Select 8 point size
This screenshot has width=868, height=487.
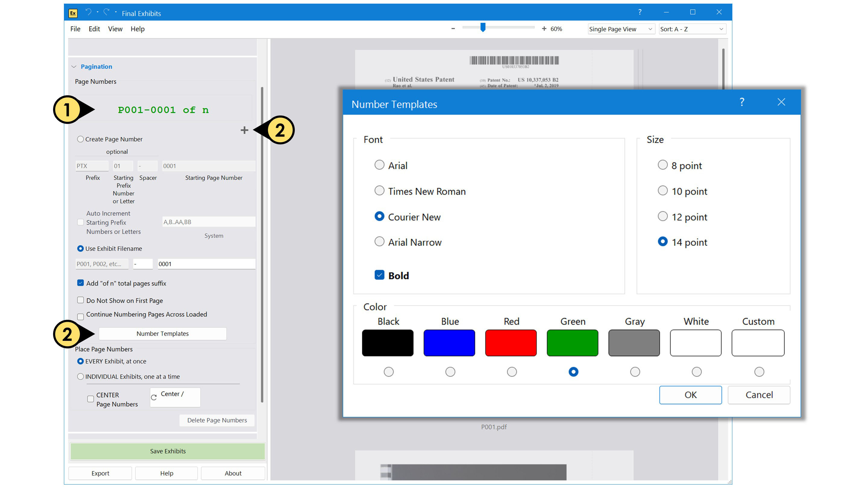662,165
